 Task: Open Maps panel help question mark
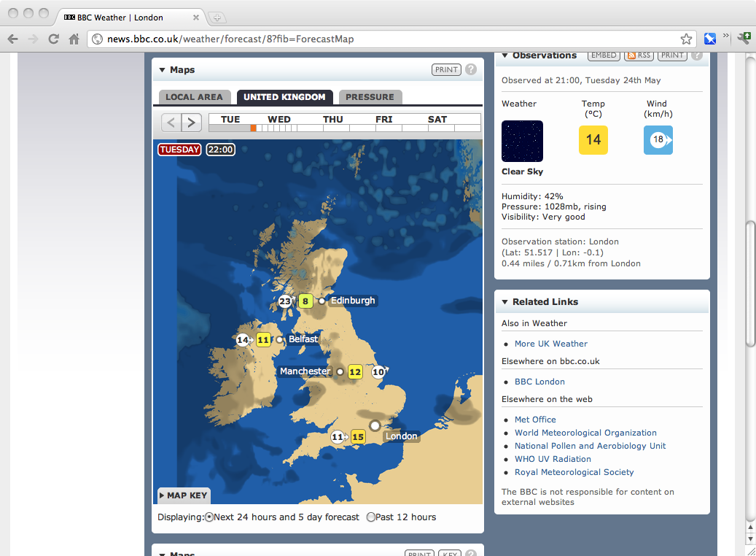pos(471,69)
